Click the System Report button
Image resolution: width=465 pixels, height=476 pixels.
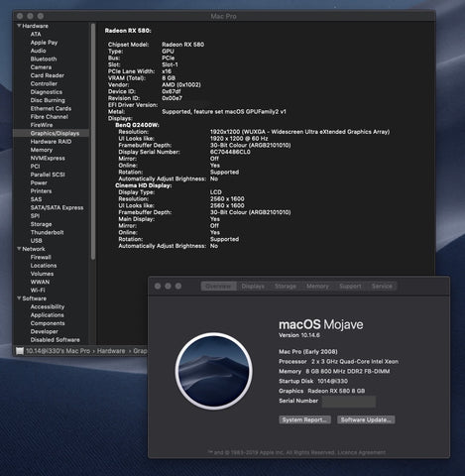pos(304,419)
